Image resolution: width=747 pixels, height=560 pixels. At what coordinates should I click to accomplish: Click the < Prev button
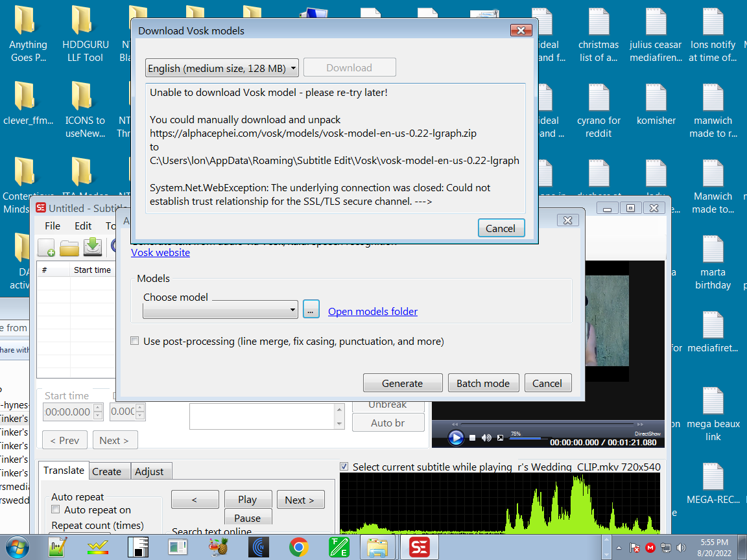tap(65, 440)
